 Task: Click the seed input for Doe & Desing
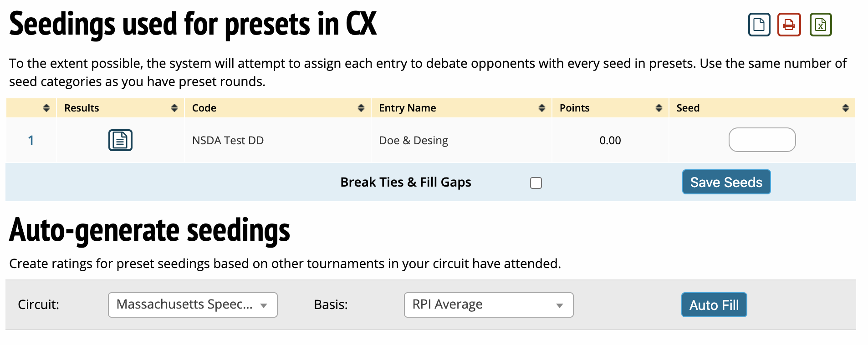click(x=762, y=140)
